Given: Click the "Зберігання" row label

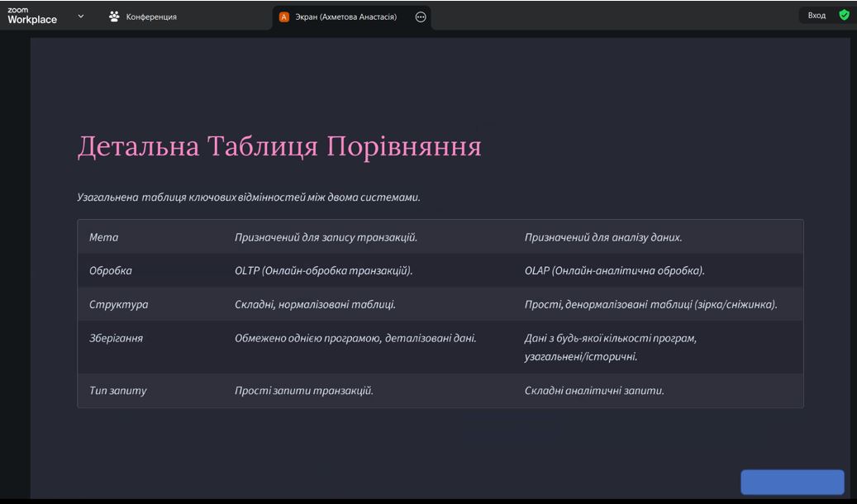Looking at the screenshot, I should click(x=116, y=338).
